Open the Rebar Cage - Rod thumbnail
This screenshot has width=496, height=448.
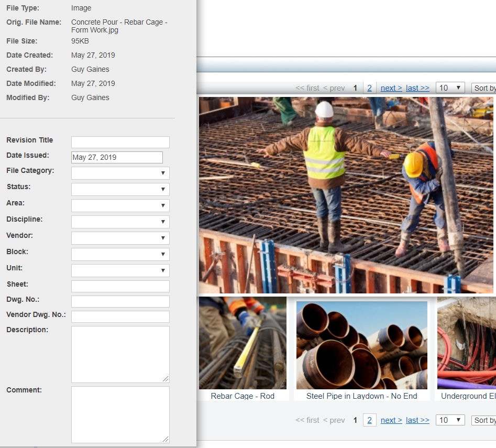243,343
